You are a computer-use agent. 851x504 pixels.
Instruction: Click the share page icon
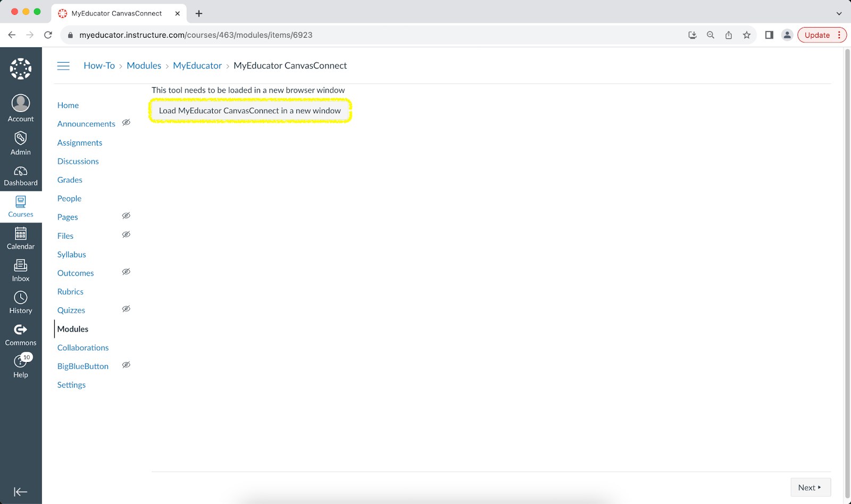coord(729,35)
